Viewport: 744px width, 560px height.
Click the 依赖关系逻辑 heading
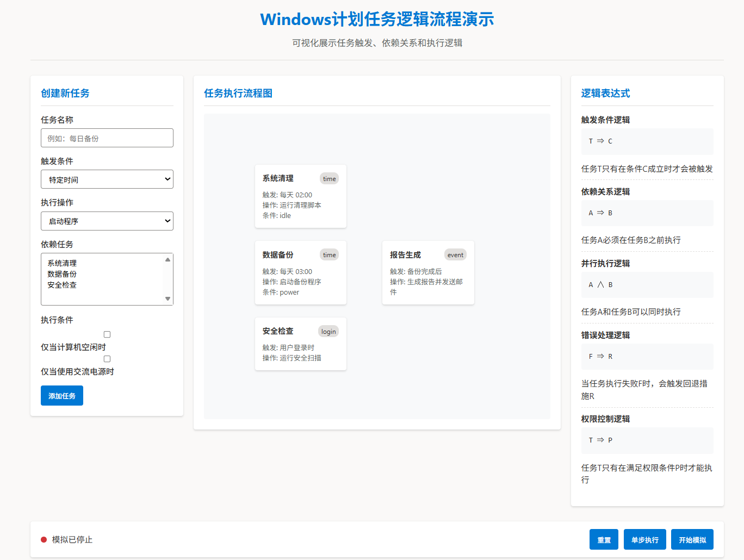(x=605, y=191)
